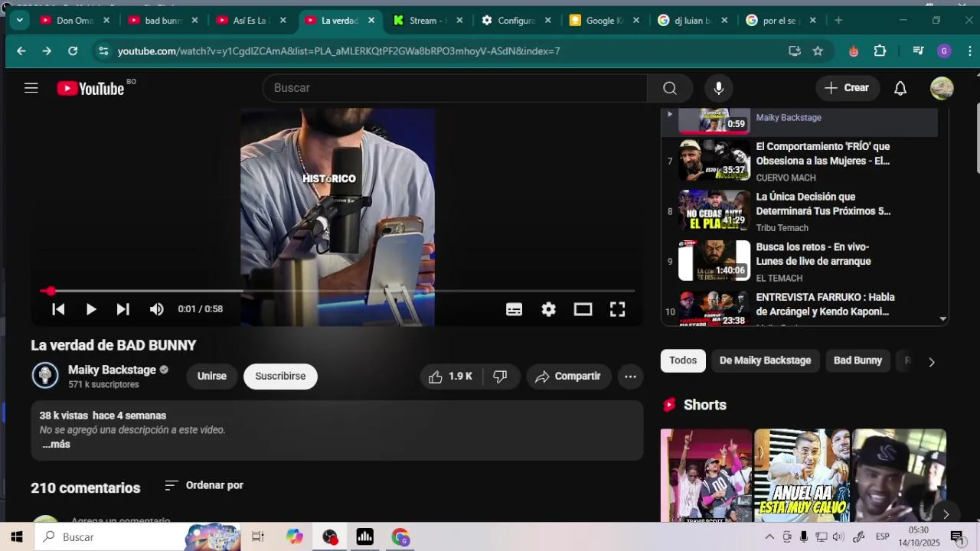Skip to the previous video

click(58, 309)
